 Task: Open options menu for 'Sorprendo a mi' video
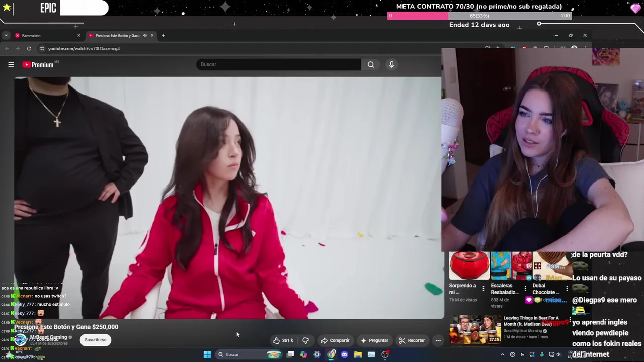pyautogui.click(x=484, y=289)
